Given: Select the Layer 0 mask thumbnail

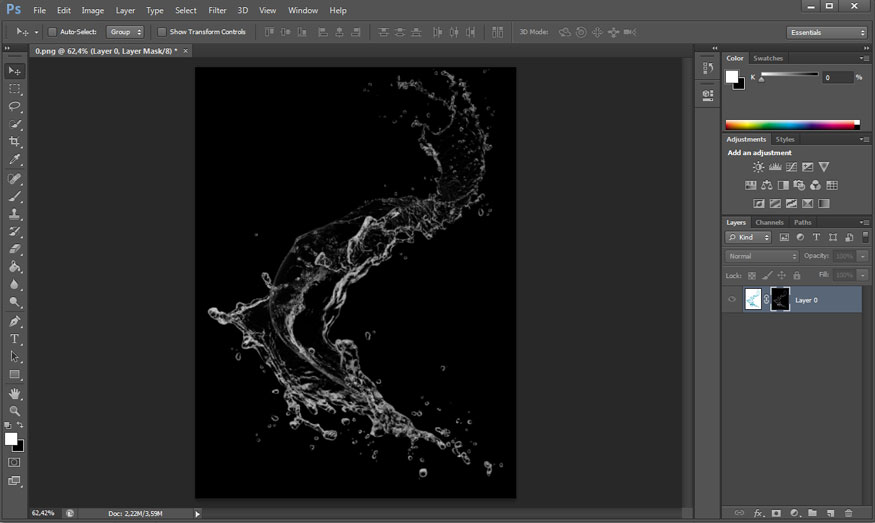Looking at the screenshot, I should tap(780, 299).
